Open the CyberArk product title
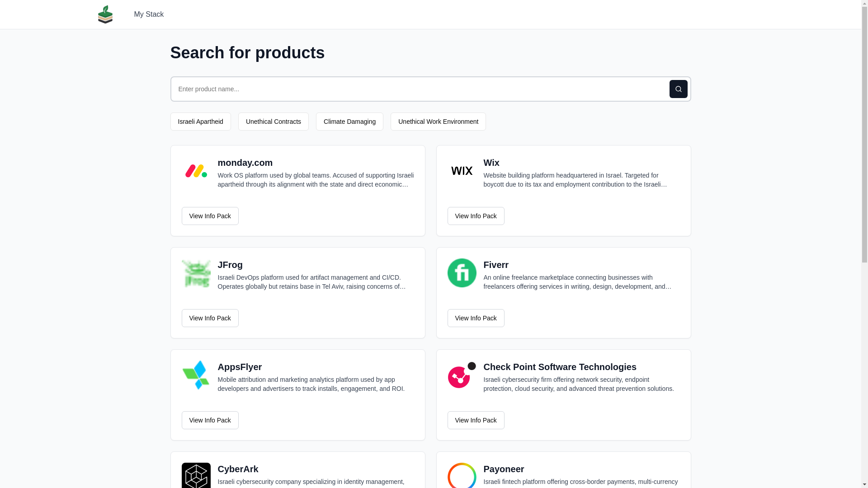Screen dimensions: 868x488 pyautogui.click(x=238, y=469)
